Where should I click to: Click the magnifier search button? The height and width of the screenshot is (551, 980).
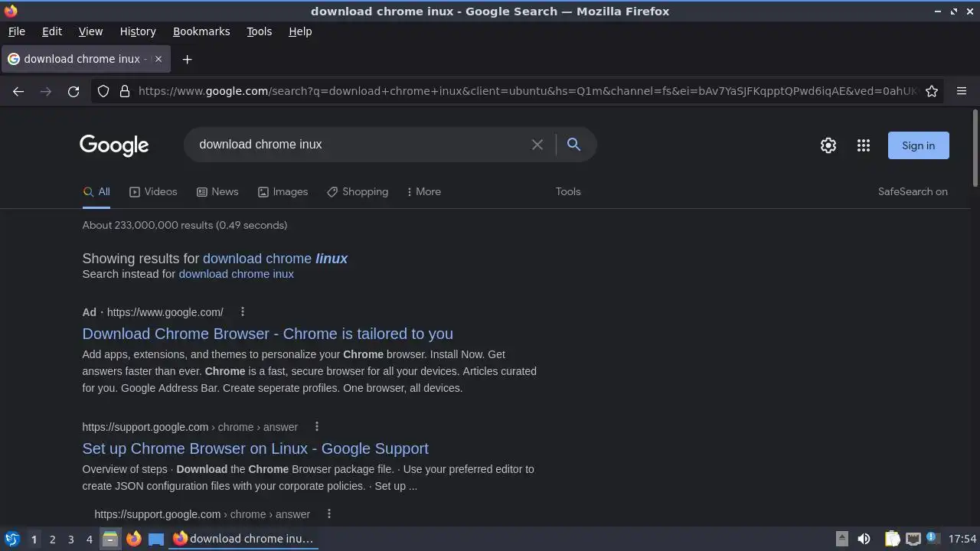[x=573, y=145]
